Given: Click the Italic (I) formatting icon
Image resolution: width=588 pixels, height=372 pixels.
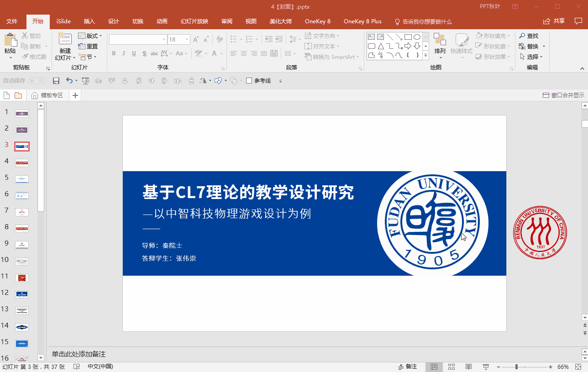Looking at the screenshot, I should (x=124, y=53).
